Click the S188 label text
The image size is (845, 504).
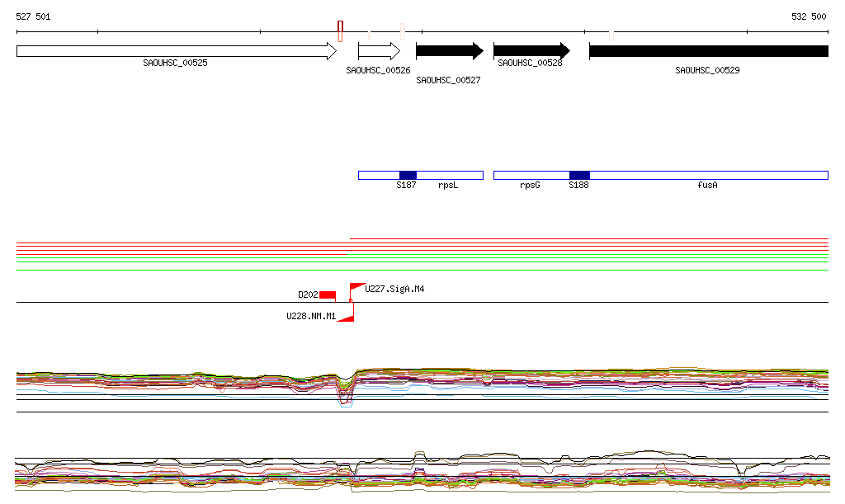click(x=578, y=186)
